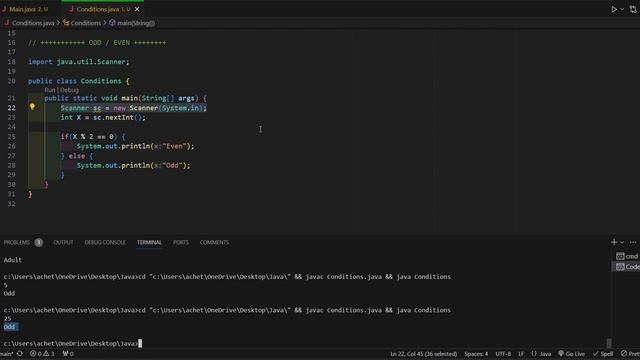Change end of line sequence LF
This screenshot has height=360, width=640.
point(521,354)
